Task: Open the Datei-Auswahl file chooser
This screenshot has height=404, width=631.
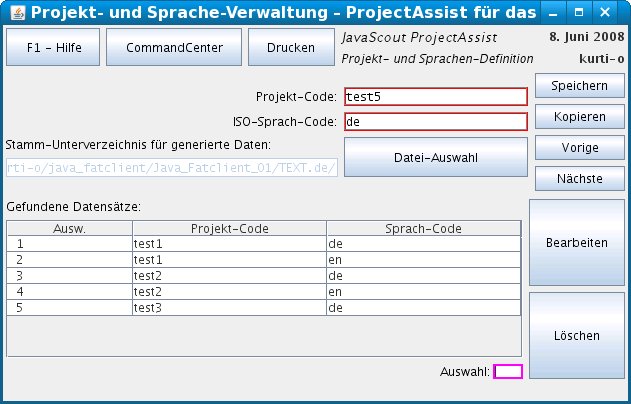Action: (435, 157)
